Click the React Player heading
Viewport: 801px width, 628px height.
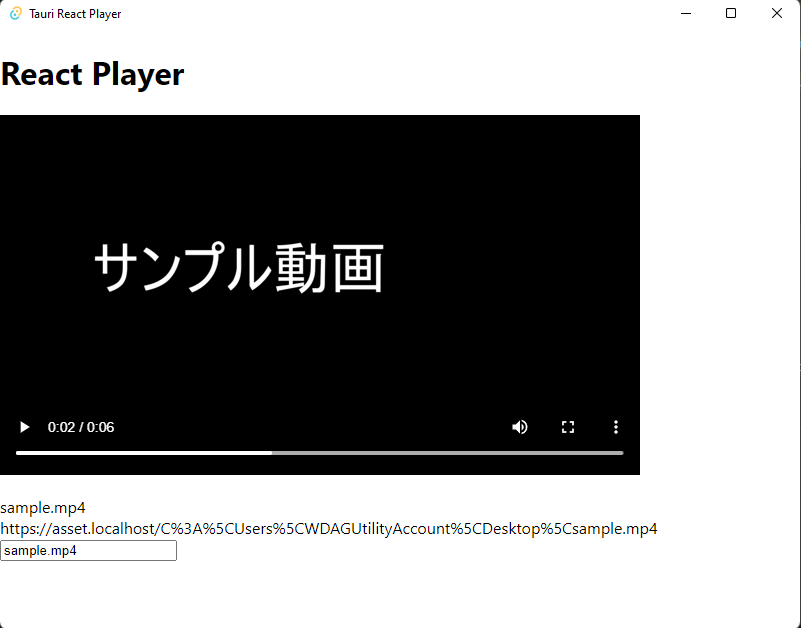92,74
